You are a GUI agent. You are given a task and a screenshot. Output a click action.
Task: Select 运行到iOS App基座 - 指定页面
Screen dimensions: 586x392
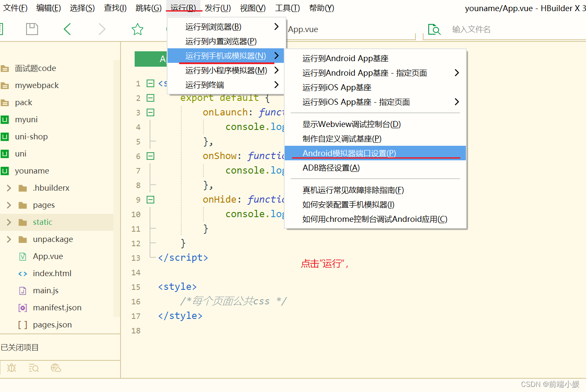point(376,102)
